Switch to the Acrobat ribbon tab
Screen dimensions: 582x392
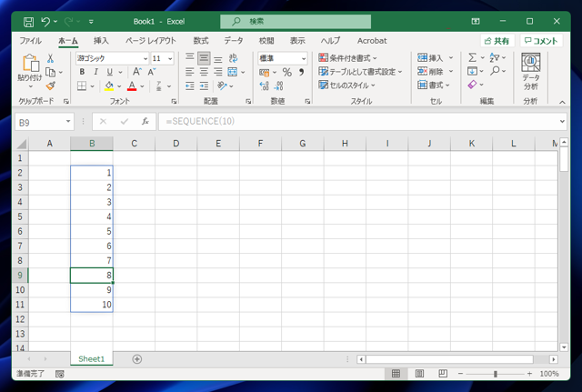click(372, 41)
